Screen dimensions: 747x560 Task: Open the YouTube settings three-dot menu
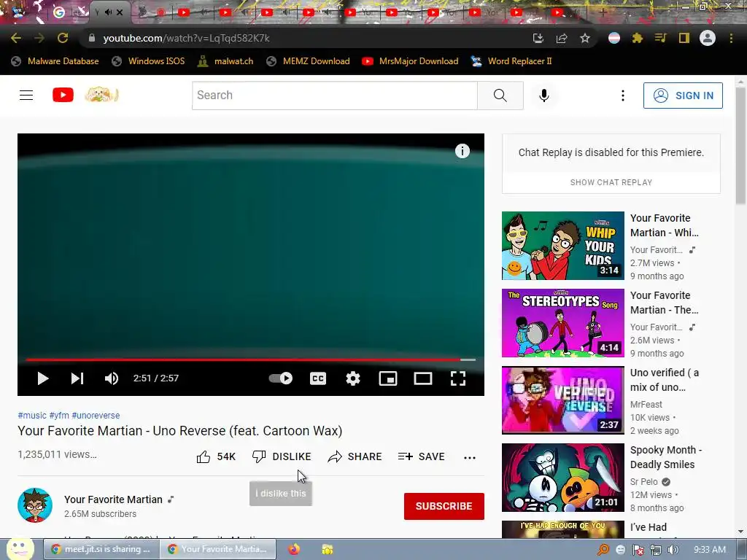click(623, 96)
